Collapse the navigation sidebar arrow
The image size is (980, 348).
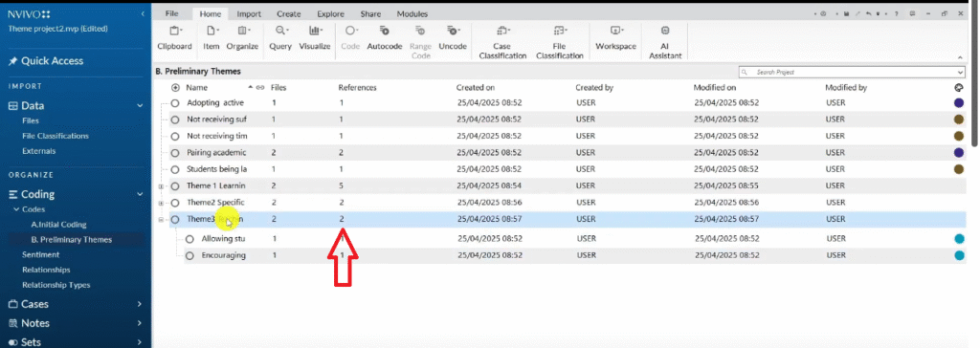click(143, 13)
